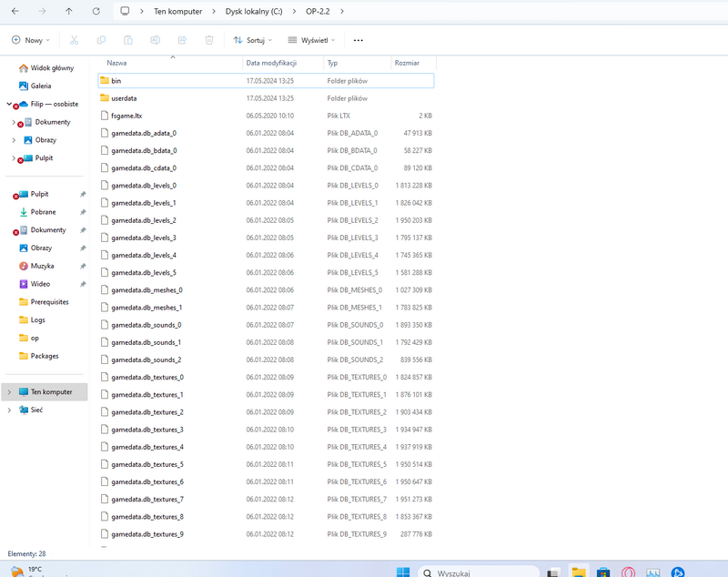Select the userdata folder
Screen dimensions: 728x577
(x=124, y=97)
